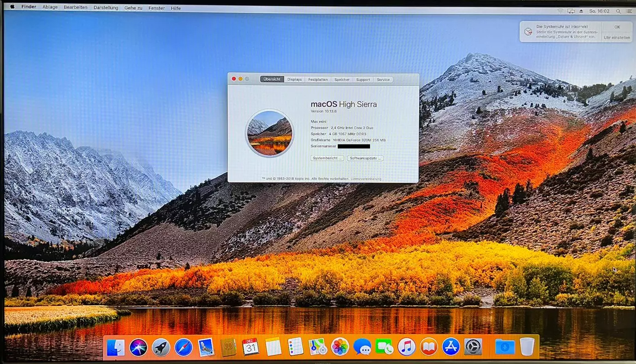636x364 pixels.
Task: Open the Apple menu
Action: coord(12,7)
